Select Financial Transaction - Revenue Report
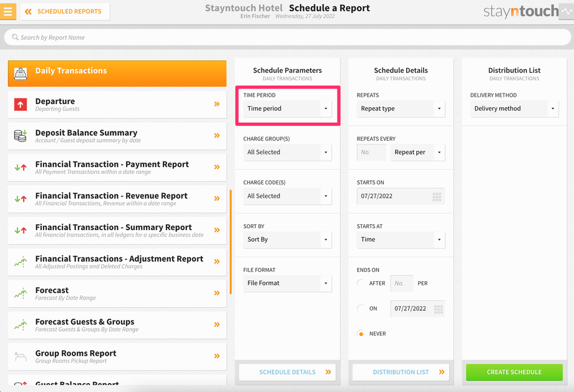 (x=117, y=199)
